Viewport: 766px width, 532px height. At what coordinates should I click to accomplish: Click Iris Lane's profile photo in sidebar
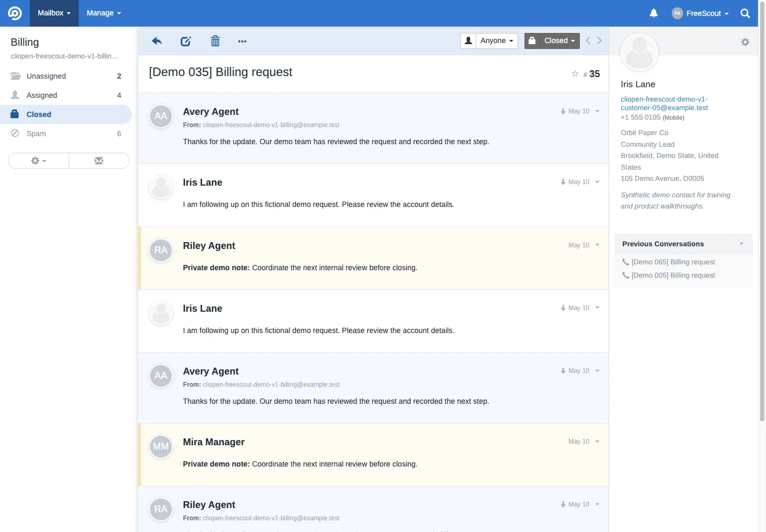[x=639, y=52]
